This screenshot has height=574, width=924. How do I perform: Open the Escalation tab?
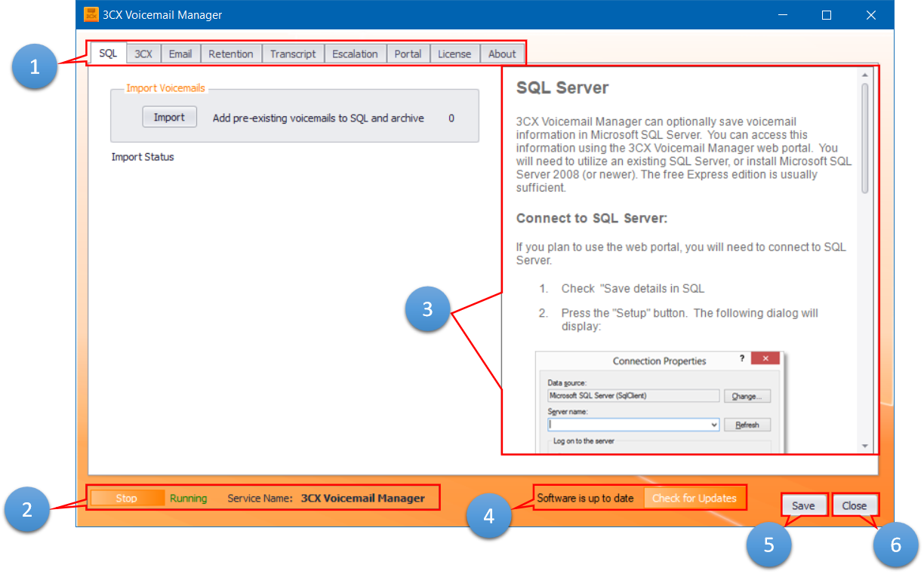pyautogui.click(x=355, y=53)
